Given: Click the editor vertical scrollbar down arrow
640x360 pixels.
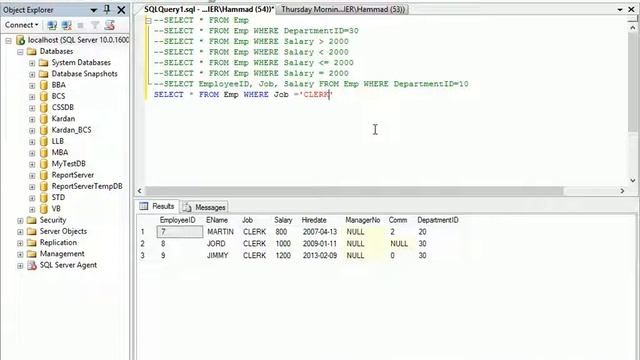Looking at the screenshot, I should (x=633, y=180).
